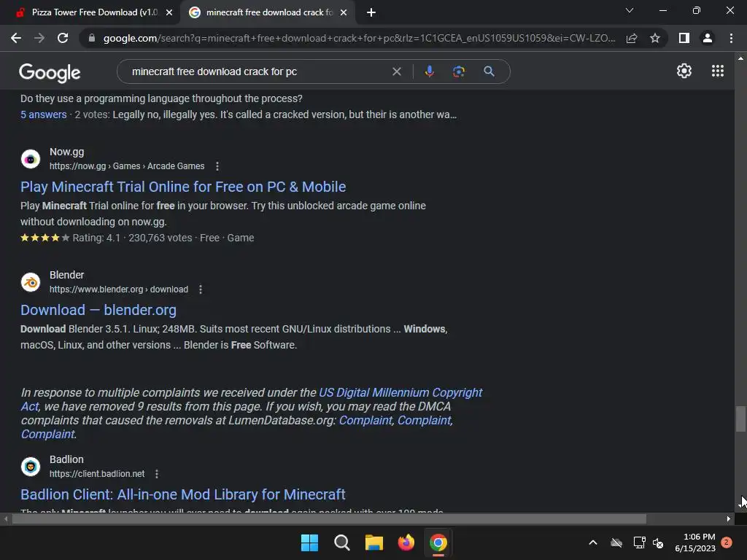The image size is (747, 560).
Task: Switch to the Pizza Tower Free Download tab
Action: [x=94, y=12]
